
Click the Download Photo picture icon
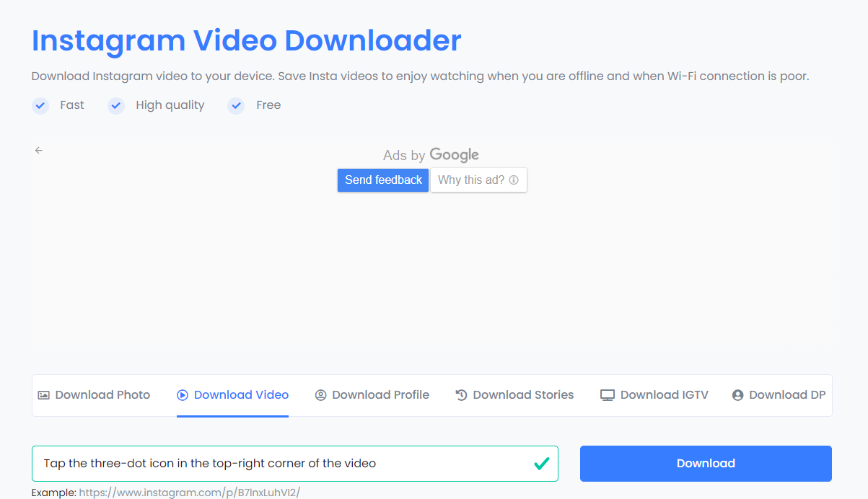point(44,395)
